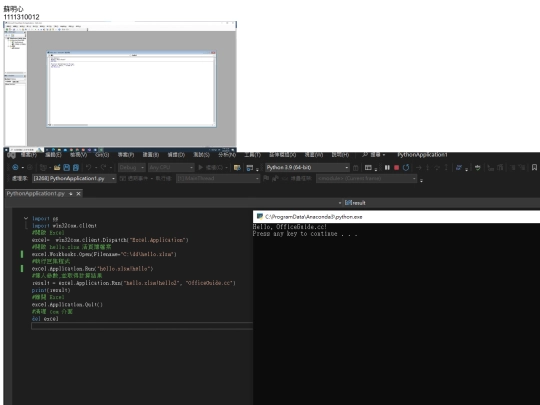Select the PythonApplication1.py editor tab
Screen dimensions: 540x405
(35, 194)
